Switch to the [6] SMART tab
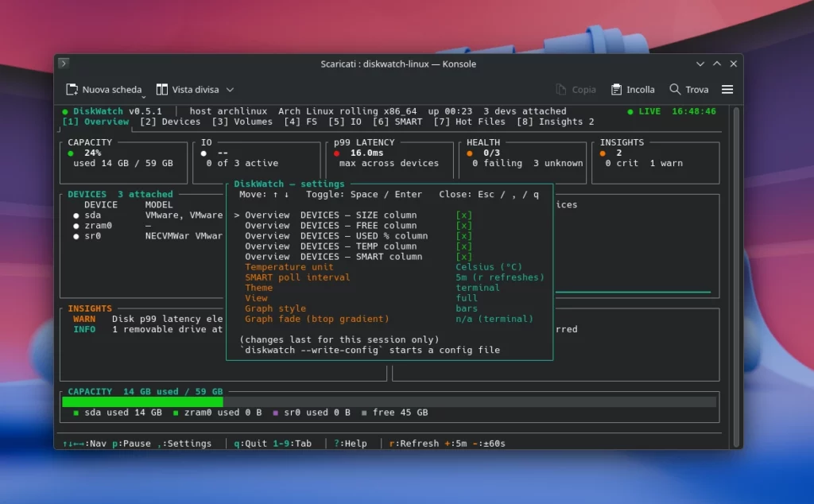The height and width of the screenshot is (504, 814). pos(397,122)
